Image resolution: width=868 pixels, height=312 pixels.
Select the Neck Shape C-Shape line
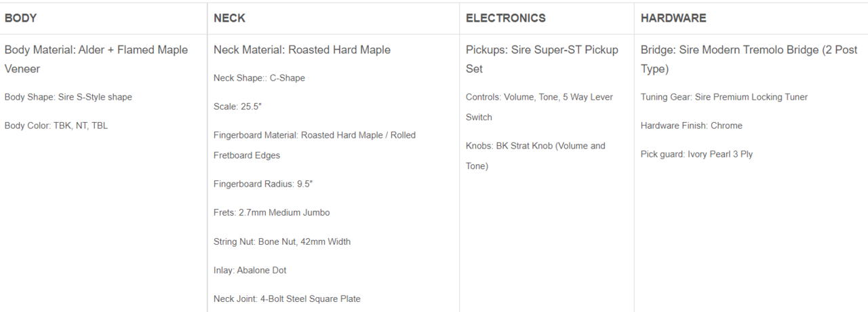pos(259,78)
